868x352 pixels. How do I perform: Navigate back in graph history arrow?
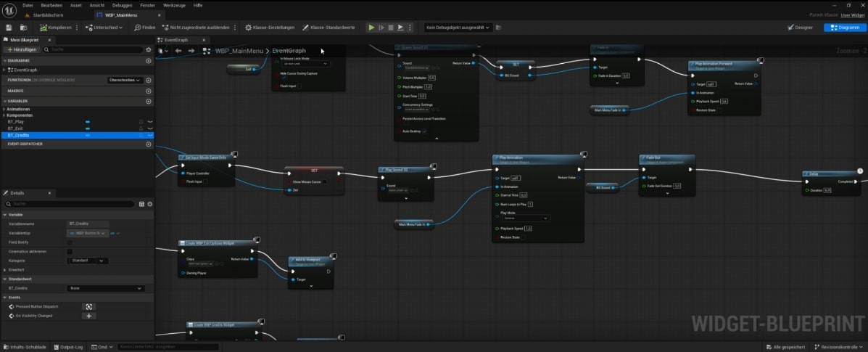pos(178,51)
